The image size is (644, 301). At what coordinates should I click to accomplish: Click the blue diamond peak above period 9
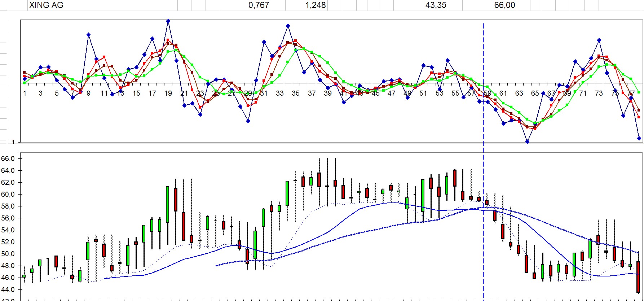(88, 35)
